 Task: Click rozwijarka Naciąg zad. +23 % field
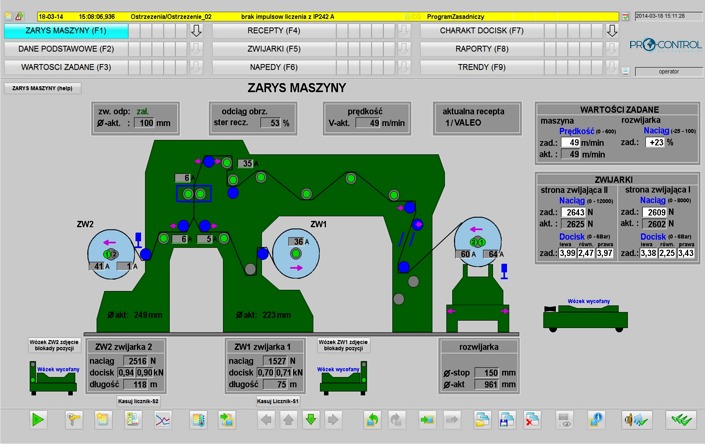(x=656, y=142)
